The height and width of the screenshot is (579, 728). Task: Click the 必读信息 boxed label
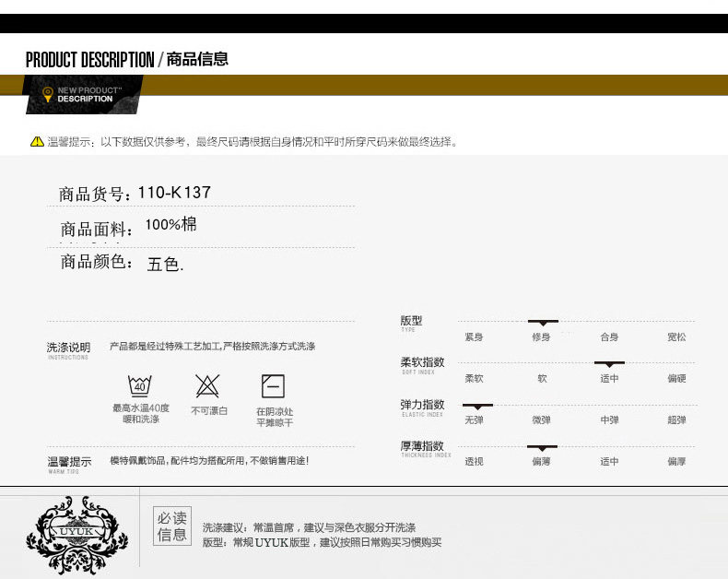pyautogui.click(x=172, y=526)
